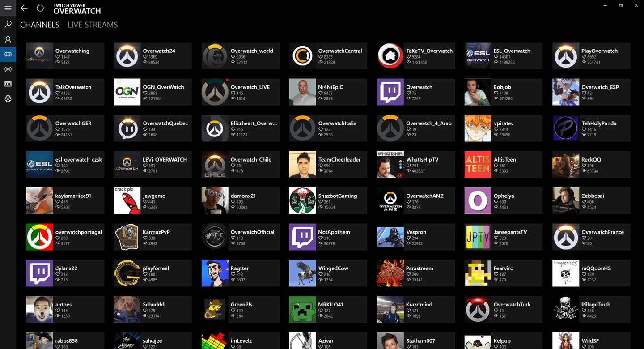Image resolution: width=644 pixels, height=349 pixels.
Task: Click the TehHolyPanda P logo
Action: pos(565,128)
